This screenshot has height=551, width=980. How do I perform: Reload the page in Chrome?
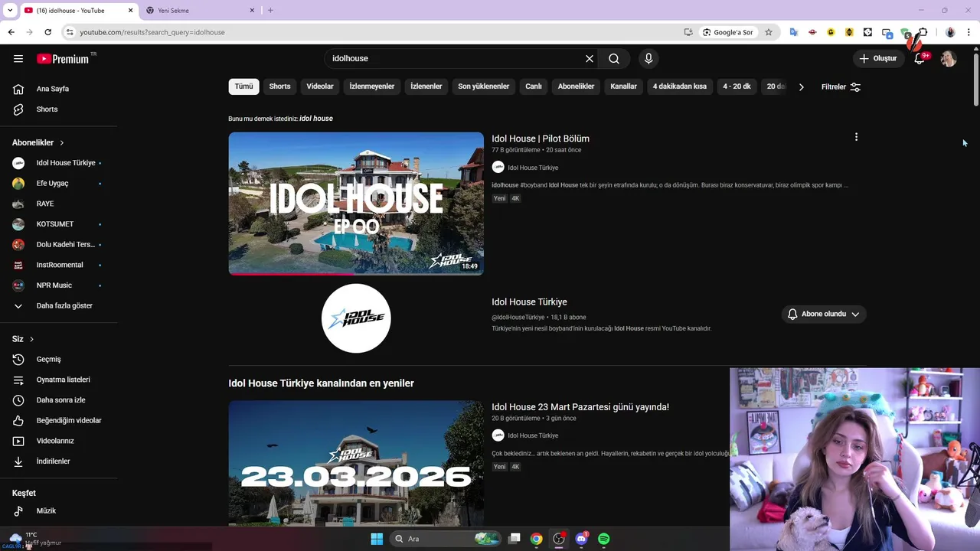(47, 32)
